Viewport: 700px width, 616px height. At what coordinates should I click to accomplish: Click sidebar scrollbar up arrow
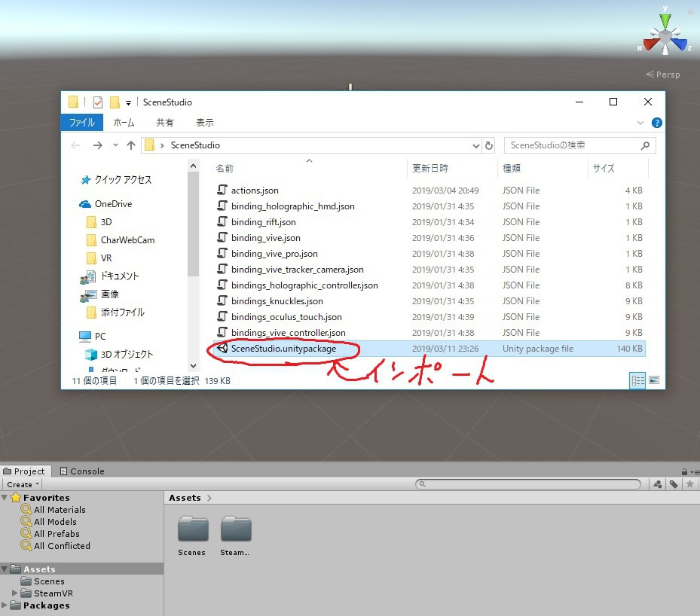[x=194, y=166]
